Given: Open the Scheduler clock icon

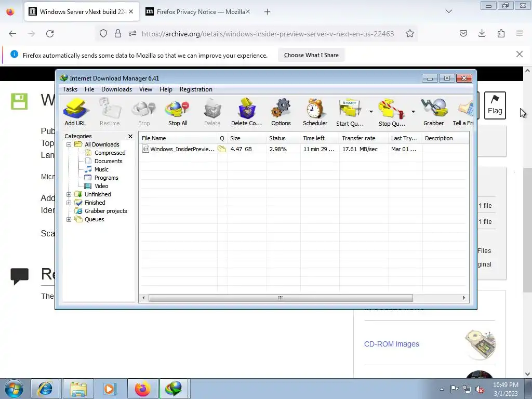Looking at the screenshot, I should tap(315, 112).
